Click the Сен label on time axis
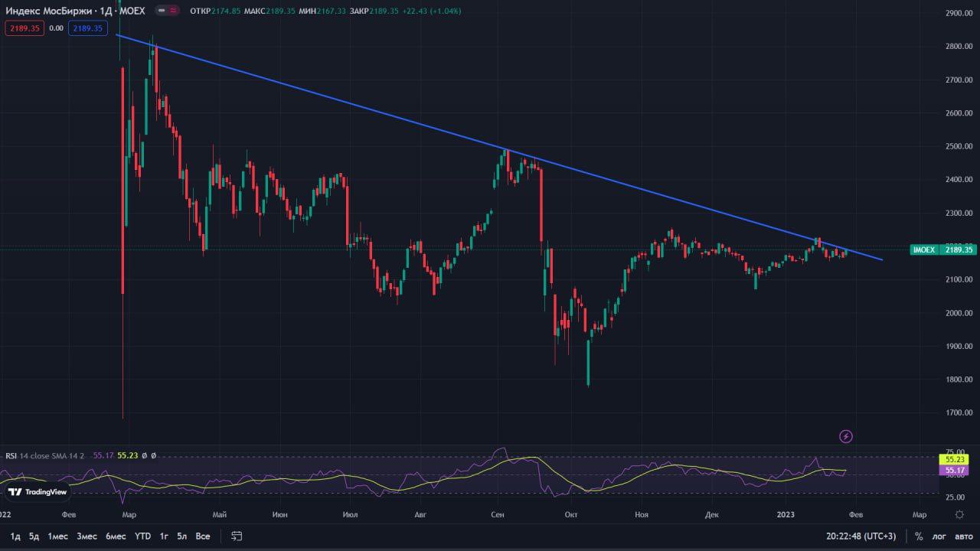The width and height of the screenshot is (980, 551). tap(498, 515)
